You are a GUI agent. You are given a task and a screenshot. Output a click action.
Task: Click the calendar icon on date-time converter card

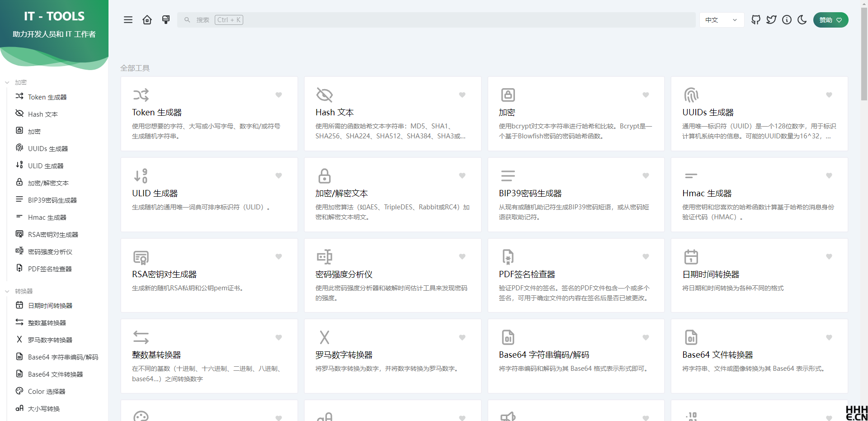(x=691, y=257)
